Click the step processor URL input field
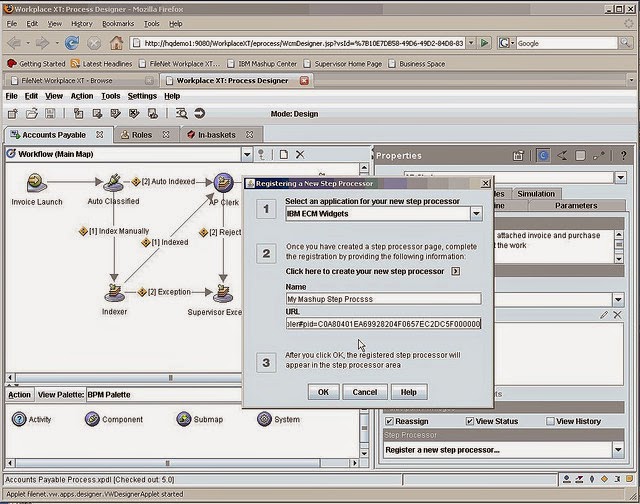Screen dimensions: 640x504 [383, 324]
